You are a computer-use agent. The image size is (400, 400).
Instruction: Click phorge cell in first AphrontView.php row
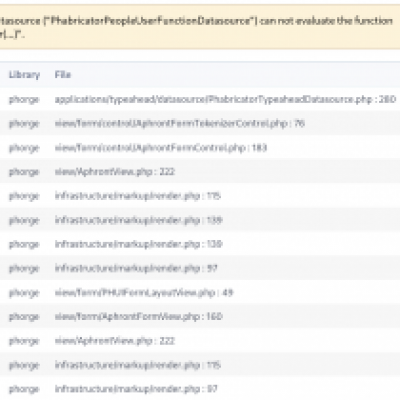pyautogui.click(x=24, y=172)
